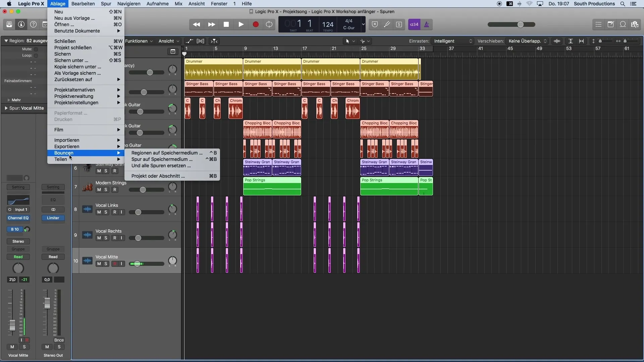The width and height of the screenshot is (644, 362).
Task: Open the Quick Help question mark icon
Action: point(33,24)
